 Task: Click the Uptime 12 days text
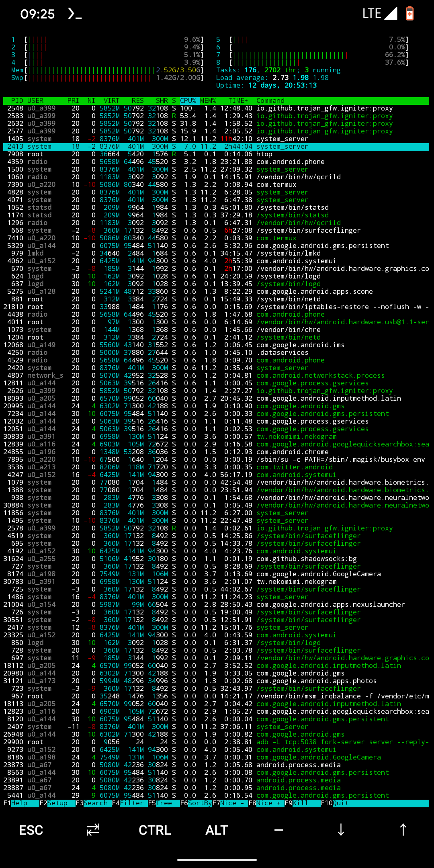click(x=266, y=86)
